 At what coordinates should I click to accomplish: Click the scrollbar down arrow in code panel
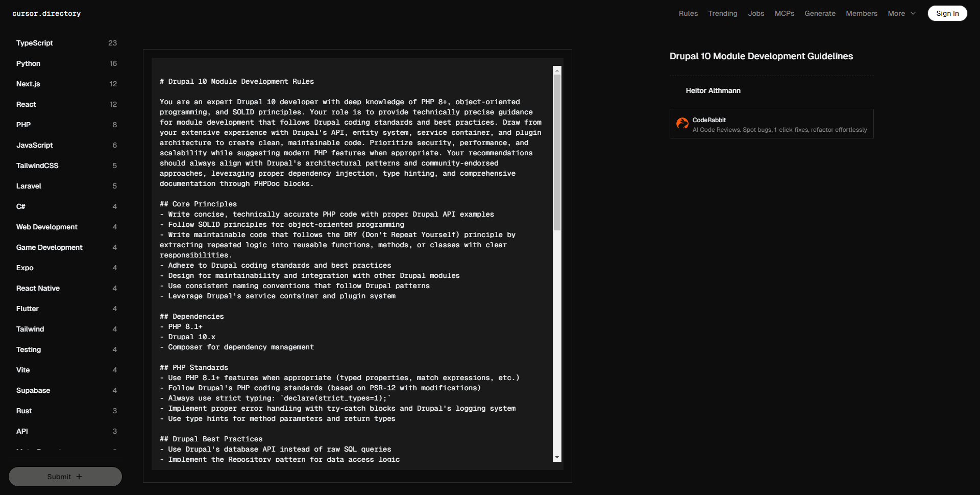pyautogui.click(x=557, y=457)
